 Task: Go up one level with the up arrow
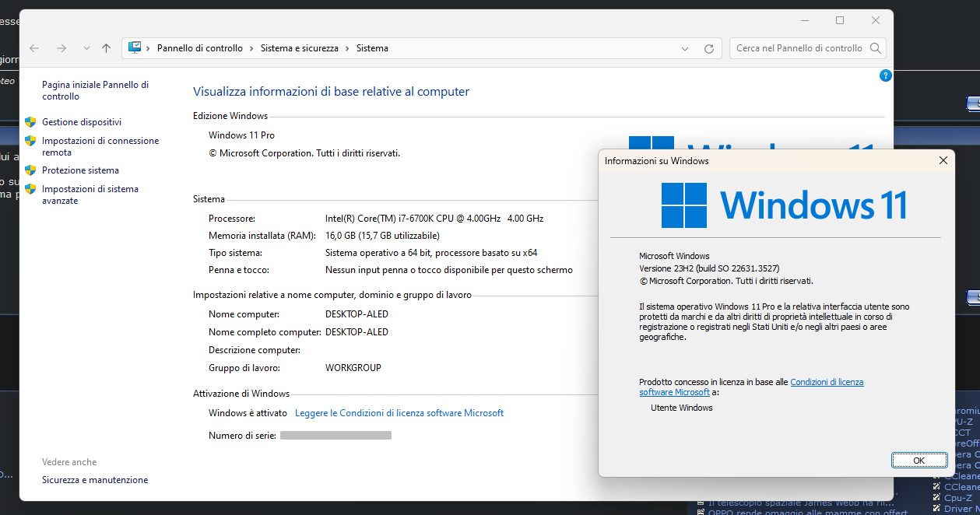click(107, 48)
